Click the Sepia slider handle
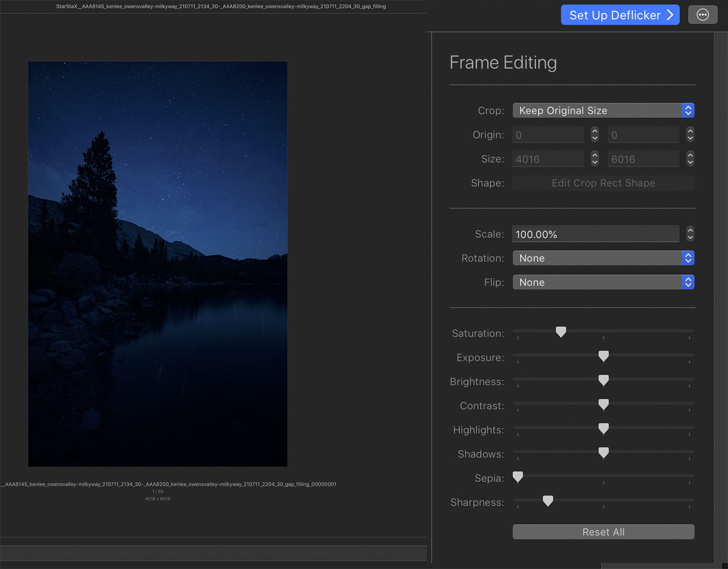728x569 pixels. point(518,477)
